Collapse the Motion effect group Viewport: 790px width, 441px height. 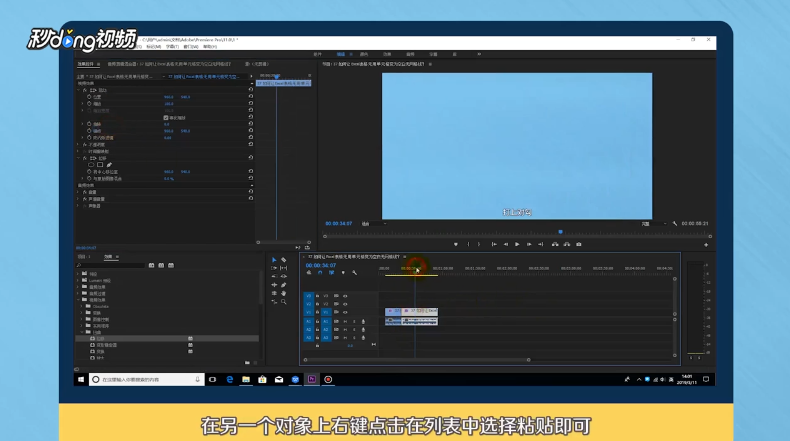point(79,90)
